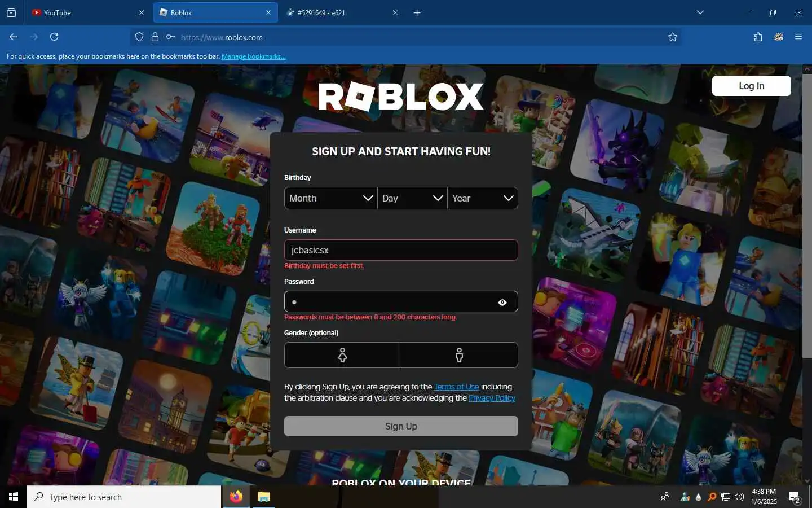Switch to the YouTube tab
This screenshot has width=812, height=508.
pos(88,12)
